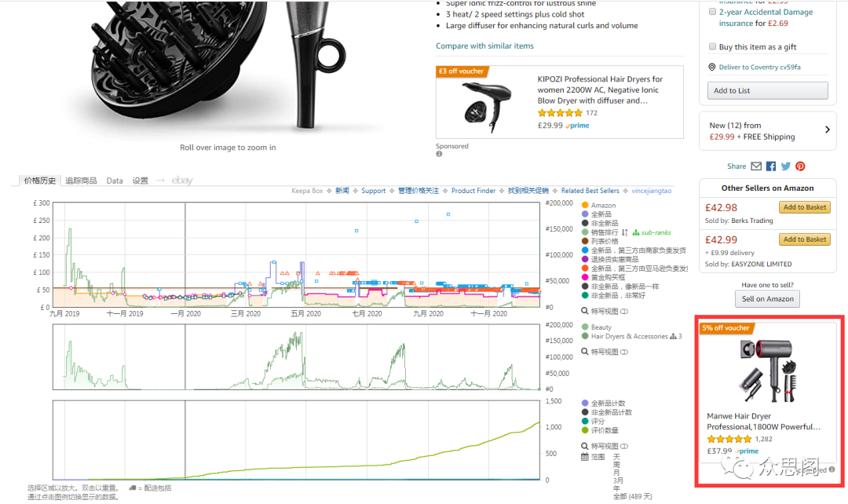Open 追踪商品 tab
Image resolution: width=848 pixels, height=504 pixels.
(81, 181)
